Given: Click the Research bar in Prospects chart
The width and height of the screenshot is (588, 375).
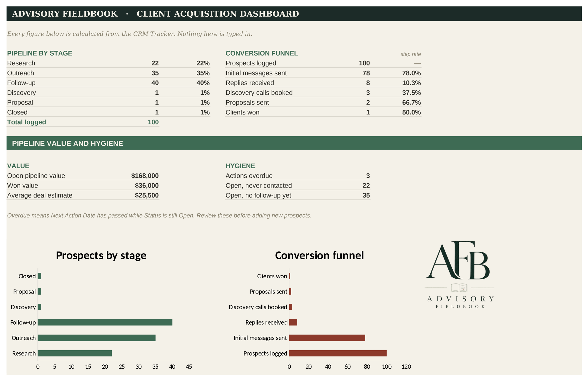Looking at the screenshot, I should 75,353.
